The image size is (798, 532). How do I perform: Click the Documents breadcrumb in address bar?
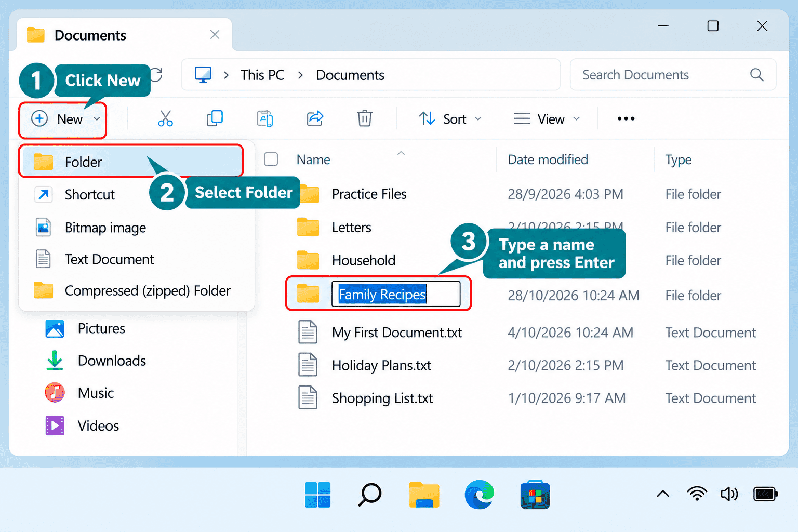point(350,75)
